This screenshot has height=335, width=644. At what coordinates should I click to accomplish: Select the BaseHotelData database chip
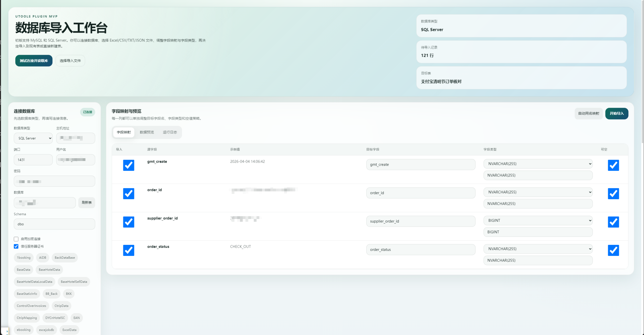pos(49,270)
